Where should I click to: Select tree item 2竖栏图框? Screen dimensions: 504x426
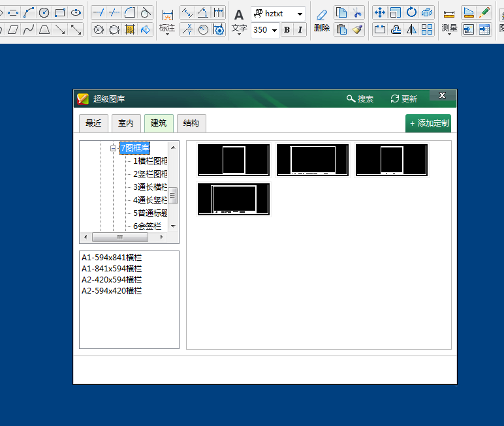(150, 174)
